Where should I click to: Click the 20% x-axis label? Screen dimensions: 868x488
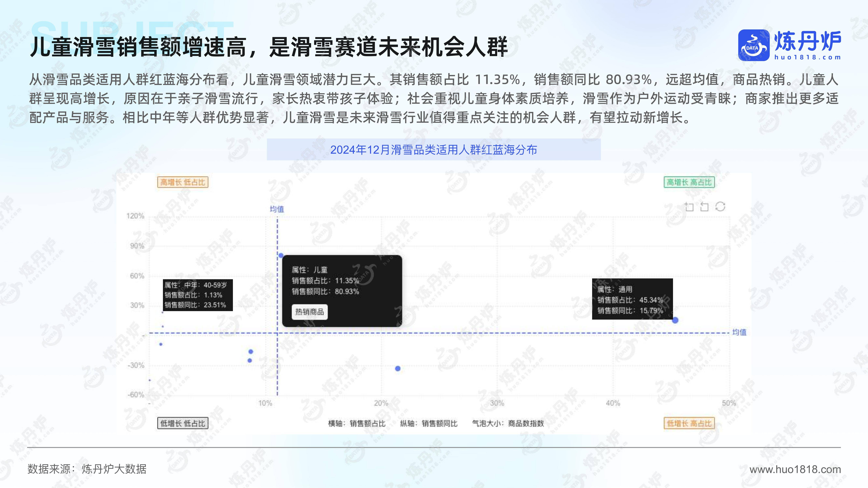coord(381,403)
